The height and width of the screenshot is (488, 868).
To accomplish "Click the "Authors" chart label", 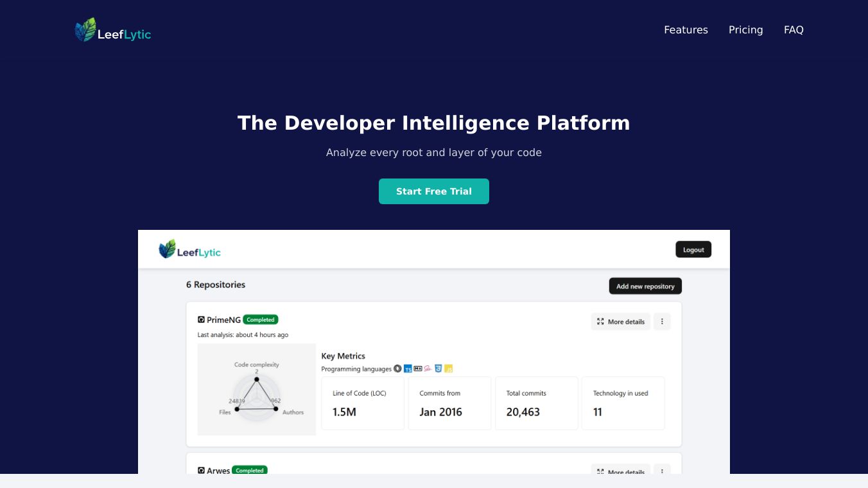I will 293,412.
